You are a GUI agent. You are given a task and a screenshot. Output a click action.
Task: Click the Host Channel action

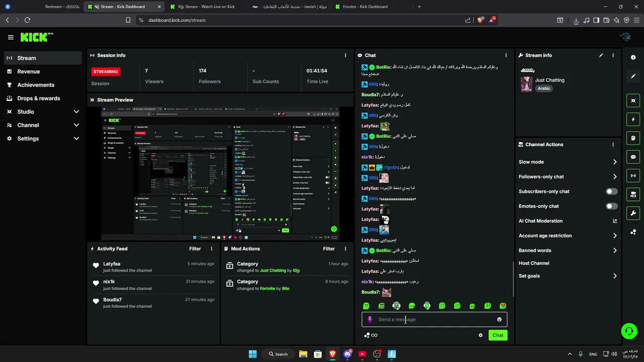[534, 263]
